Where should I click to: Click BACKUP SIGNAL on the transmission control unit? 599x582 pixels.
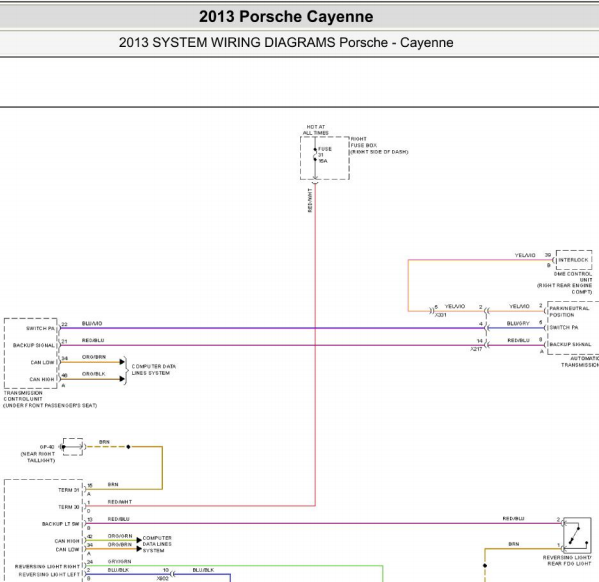coord(34,345)
